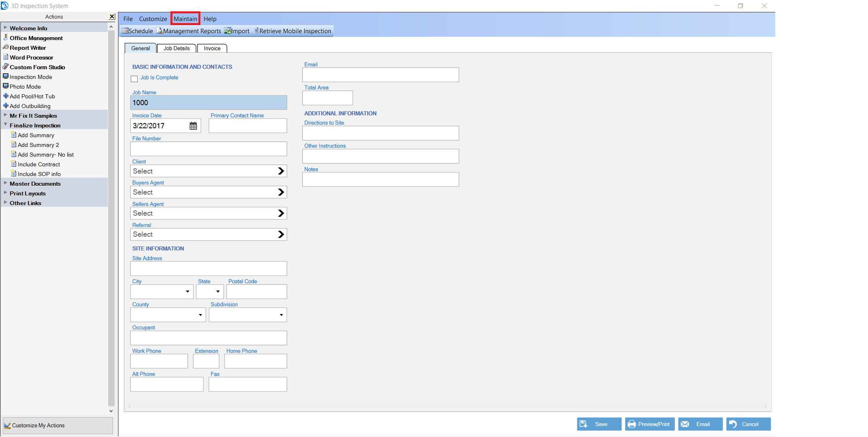This screenshot has height=437, width=868.
Task: Expand the Print Layouts section
Action: tap(5, 193)
